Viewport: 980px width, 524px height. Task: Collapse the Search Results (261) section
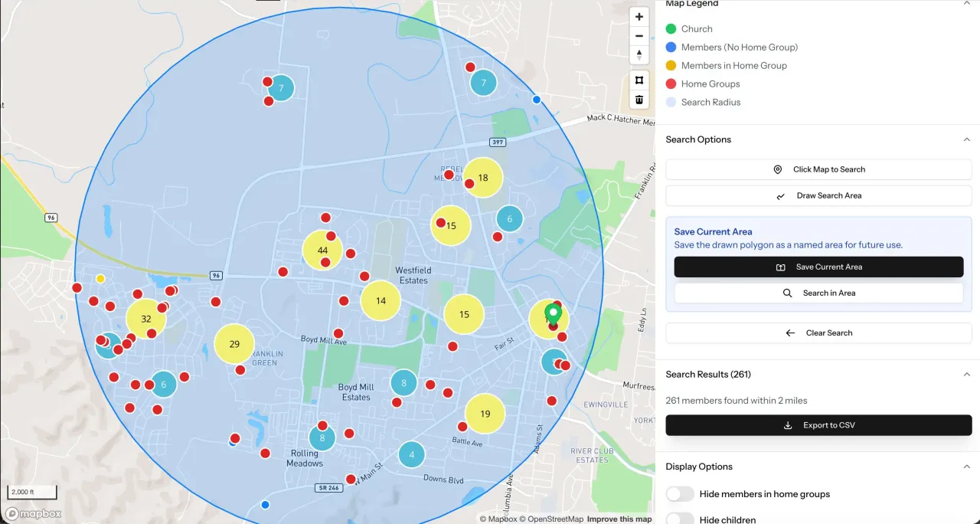pos(966,375)
